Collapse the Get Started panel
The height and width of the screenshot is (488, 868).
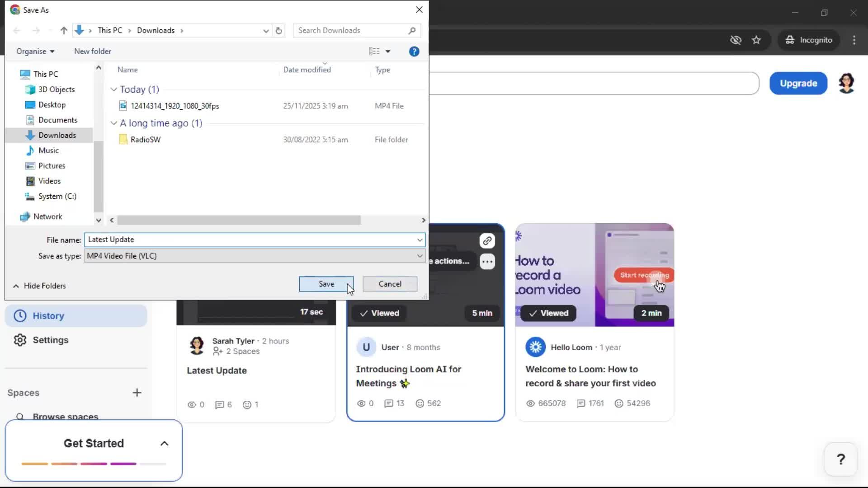click(x=164, y=443)
